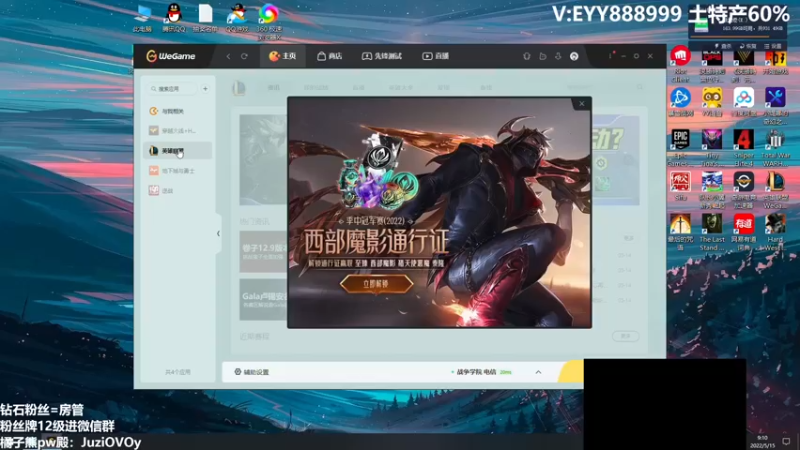Image resolution: width=800 pixels, height=450 pixels.
Task: Open the 直播 live stream tab
Action: [x=436, y=56]
